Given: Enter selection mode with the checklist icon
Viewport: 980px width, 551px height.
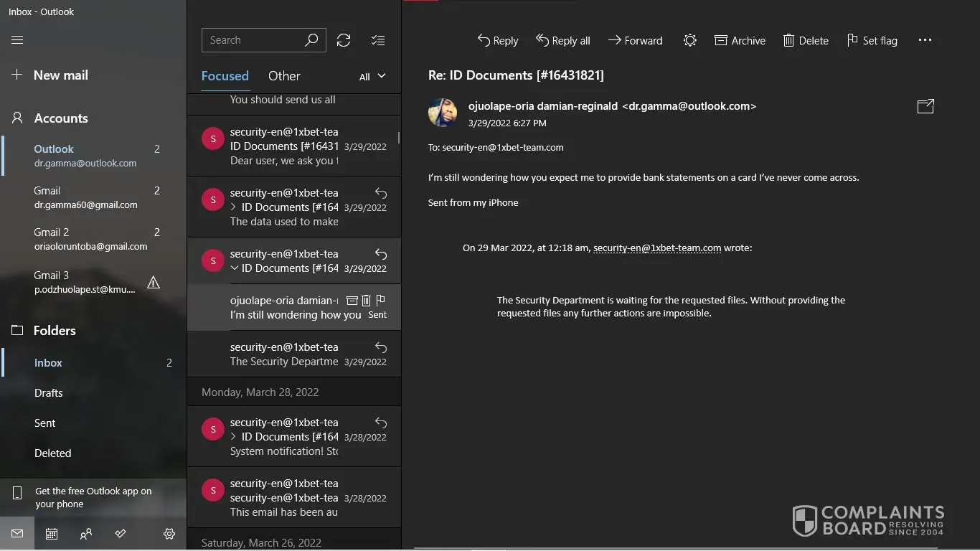Looking at the screenshot, I should click(378, 40).
